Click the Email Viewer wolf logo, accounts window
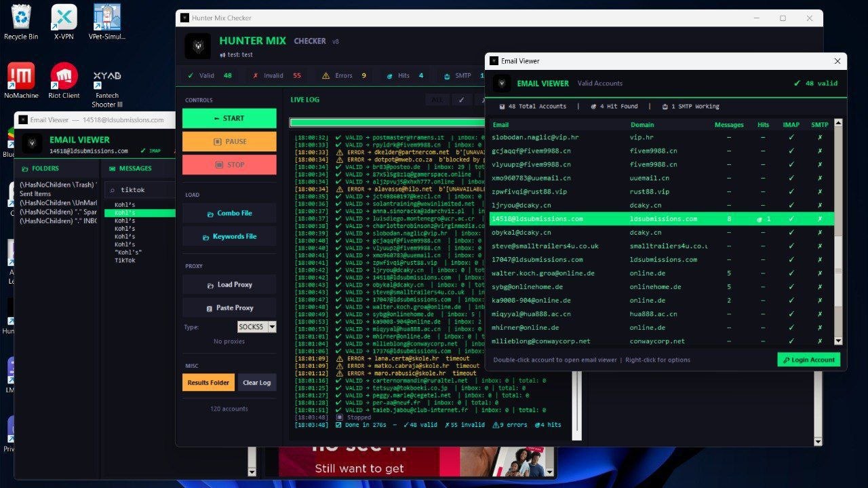 coord(502,83)
